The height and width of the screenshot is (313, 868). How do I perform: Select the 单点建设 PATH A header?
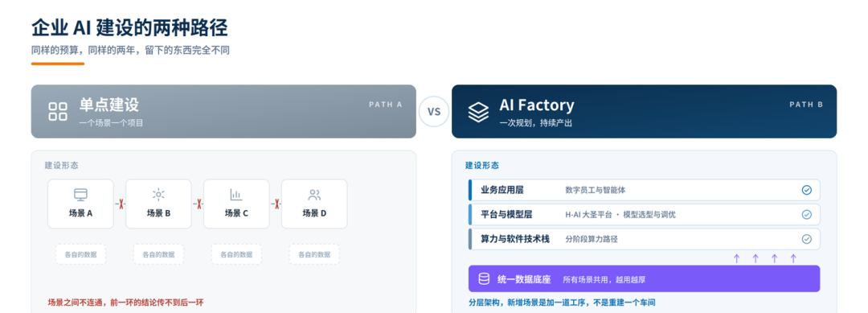coord(223,111)
